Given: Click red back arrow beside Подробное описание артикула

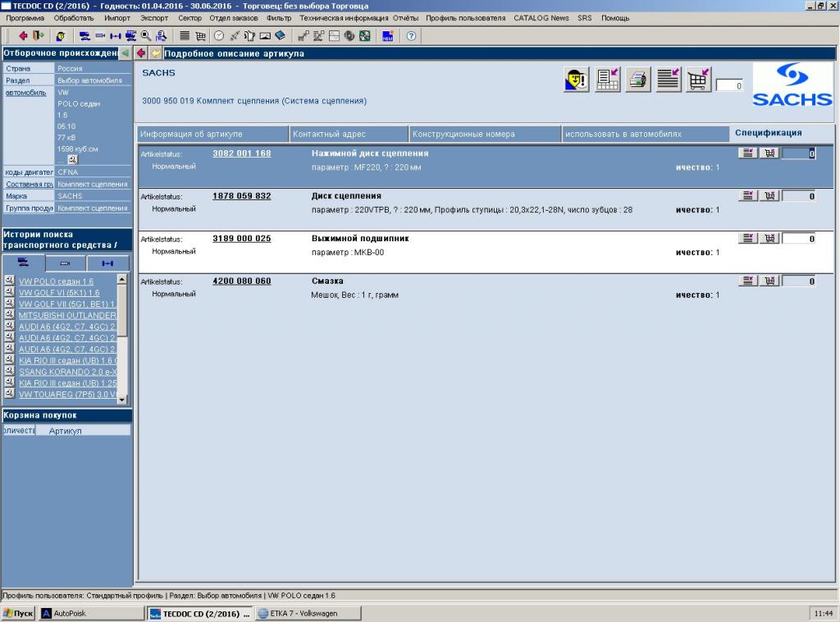Looking at the screenshot, I should click(141, 53).
